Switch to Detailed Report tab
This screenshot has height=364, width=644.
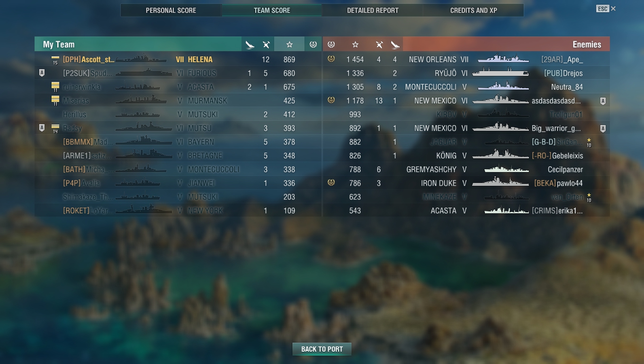pos(373,10)
